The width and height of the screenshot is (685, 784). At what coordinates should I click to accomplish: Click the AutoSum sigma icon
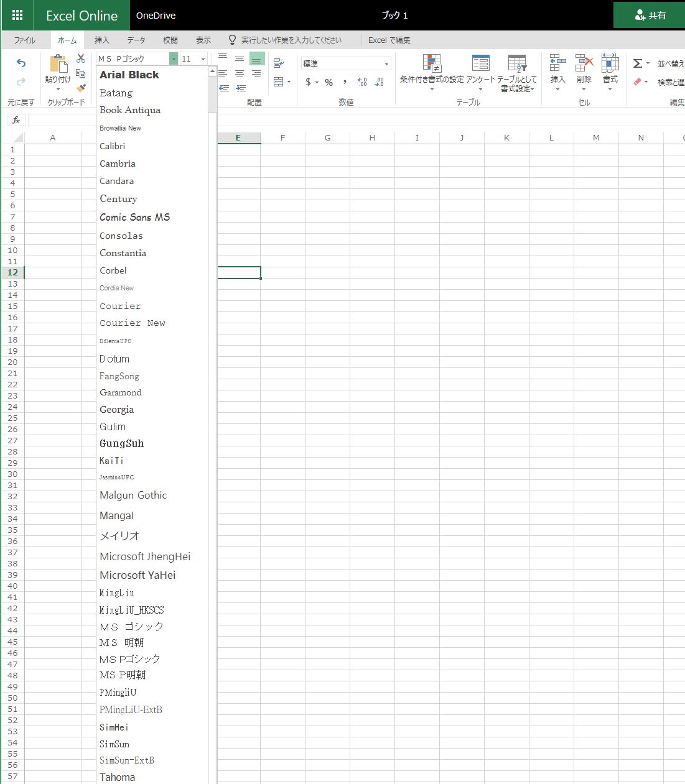pos(638,63)
